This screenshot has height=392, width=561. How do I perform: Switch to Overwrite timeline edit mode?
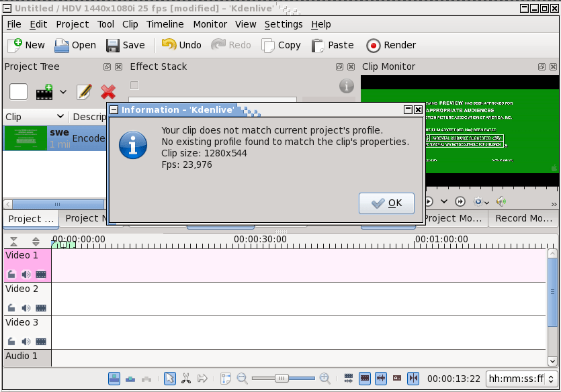(130, 379)
